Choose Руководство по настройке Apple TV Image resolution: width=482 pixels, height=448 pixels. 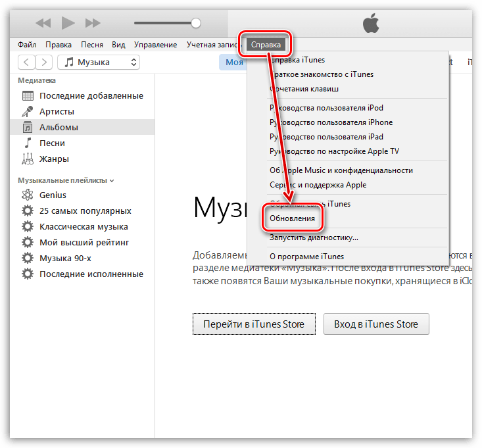click(x=349, y=151)
